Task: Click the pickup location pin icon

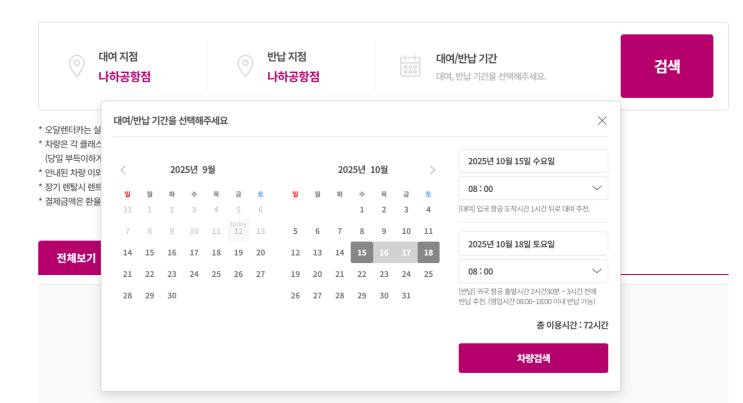Action: pos(76,66)
